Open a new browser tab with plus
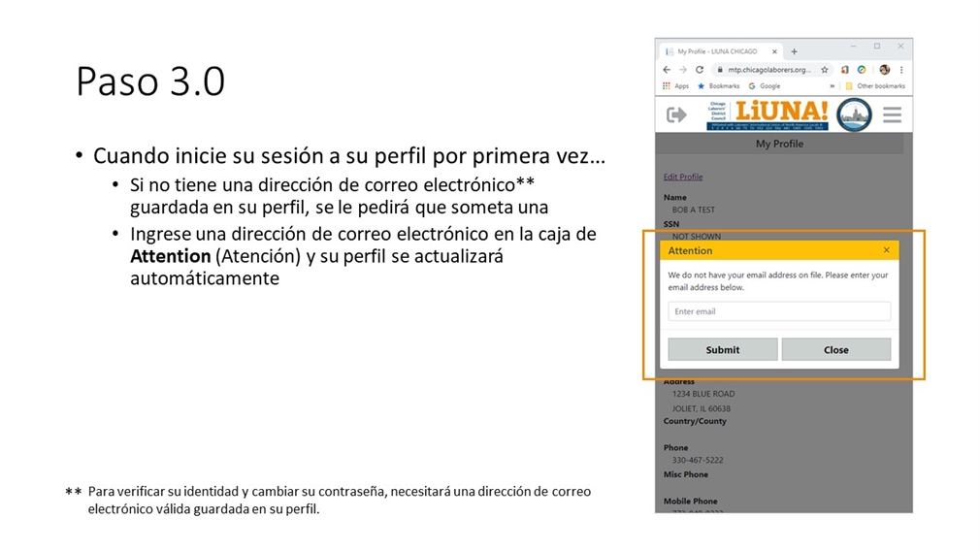980x551 pixels. coord(794,51)
